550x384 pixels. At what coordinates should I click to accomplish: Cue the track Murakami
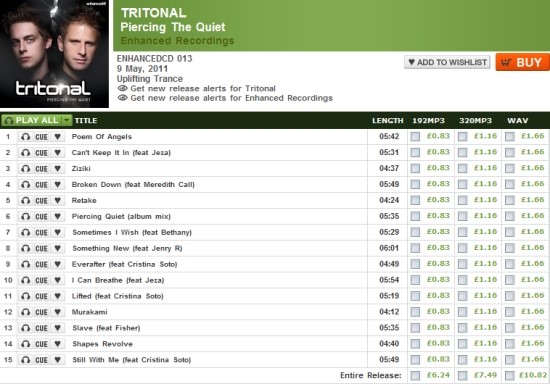[41, 312]
